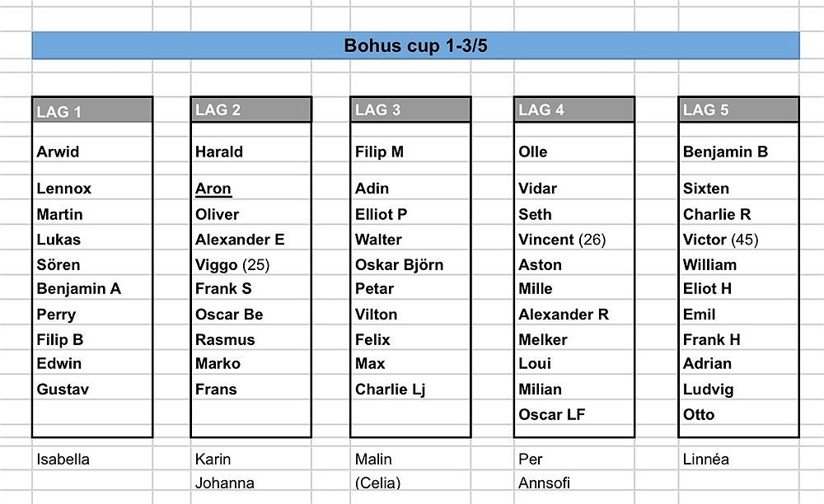824x504 pixels.
Task: Select the Victor (45) cell
Action: [720, 240]
